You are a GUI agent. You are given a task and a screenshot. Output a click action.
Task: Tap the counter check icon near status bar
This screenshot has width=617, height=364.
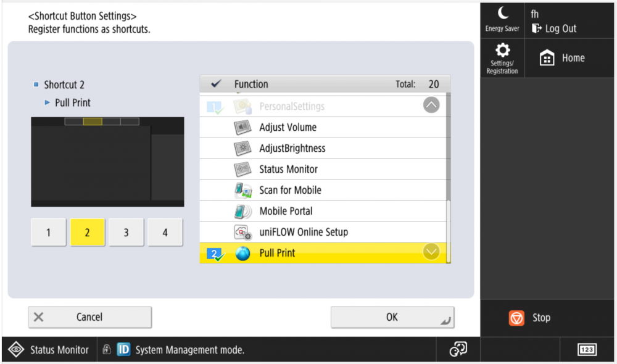(x=458, y=349)
